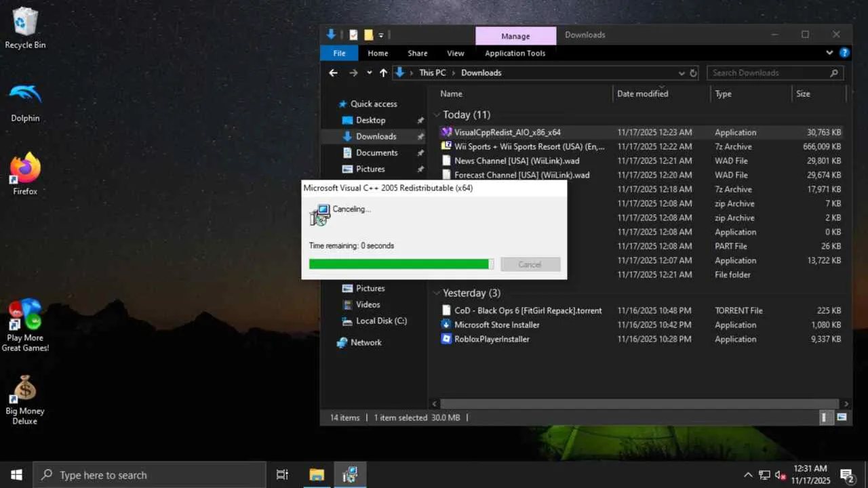Expand the ribbon with the chevron
The height and width of the screenshot is (488, 868).
click(829, 53)
